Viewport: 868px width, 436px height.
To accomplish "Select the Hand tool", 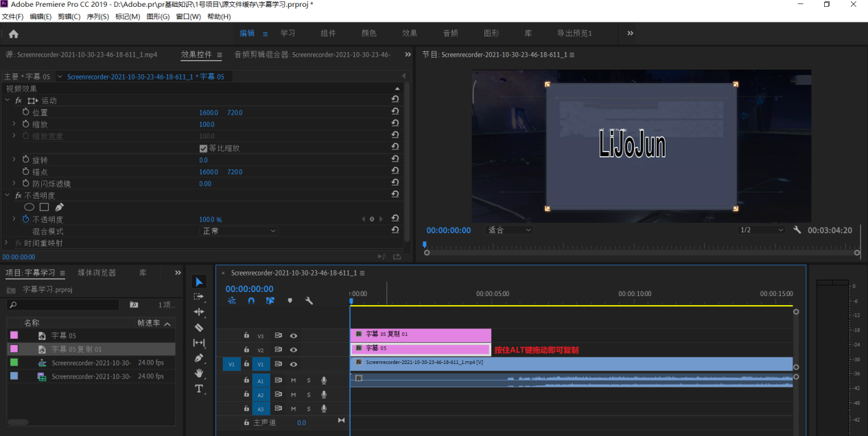I will point(199,373).
